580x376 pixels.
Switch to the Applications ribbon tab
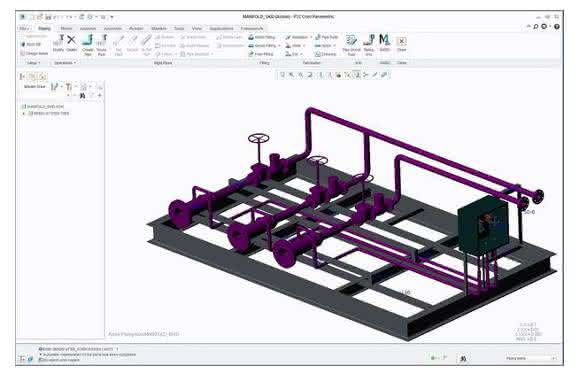[x=221, y=28]
